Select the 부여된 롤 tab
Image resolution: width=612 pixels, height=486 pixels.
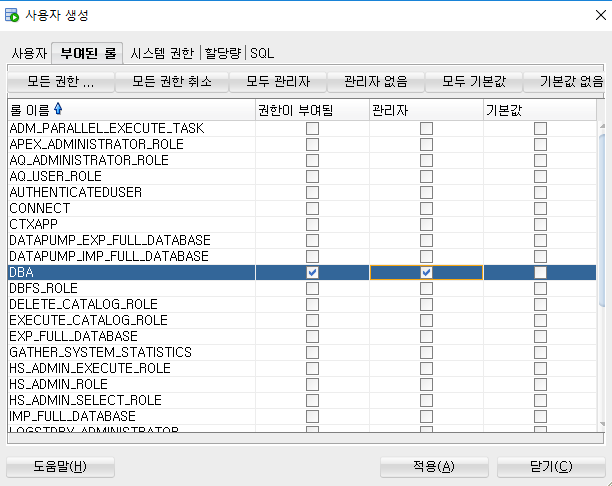pos(88,53)
